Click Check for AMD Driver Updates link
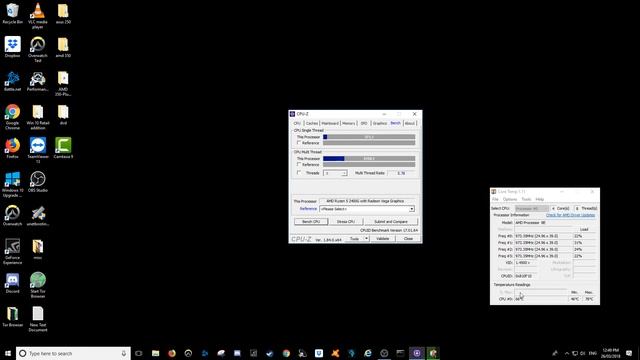Image resolution: width=640 pixels, height=360 pixels. [570, 215]
